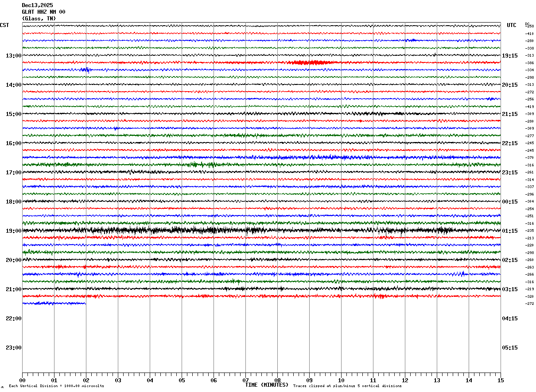Click the 01:15 UTC time label
536x392 pixels.
pos(510,231)
